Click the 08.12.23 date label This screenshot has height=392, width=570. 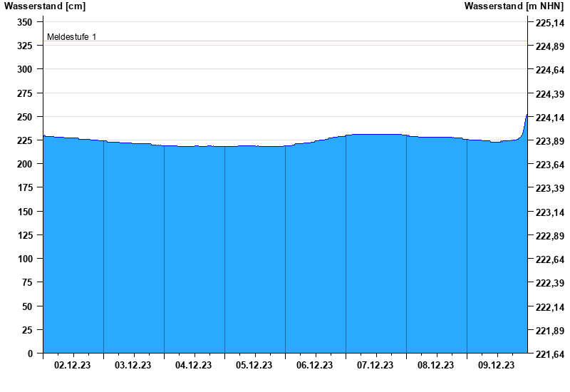(x=436, y=365)
